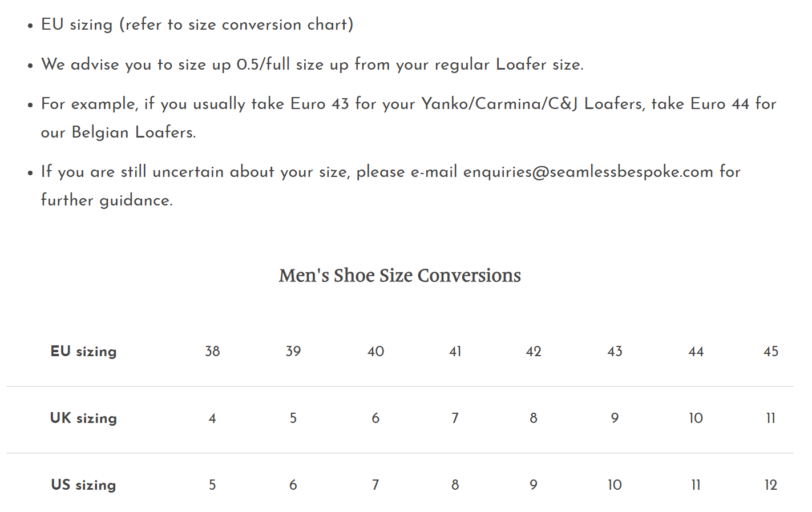Click the enquiries@seamlessbespoke.com email address

click(x=588, y=172)
